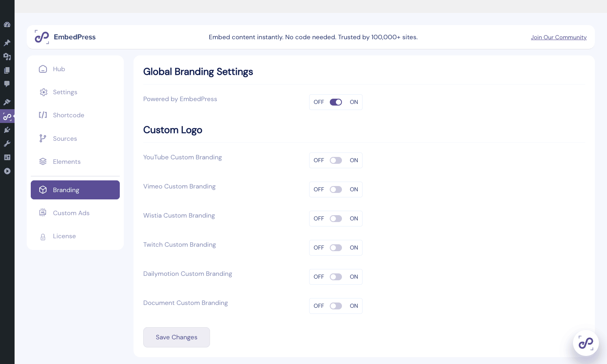
Task: Open the Settings menu item
Action: [75, 92]
